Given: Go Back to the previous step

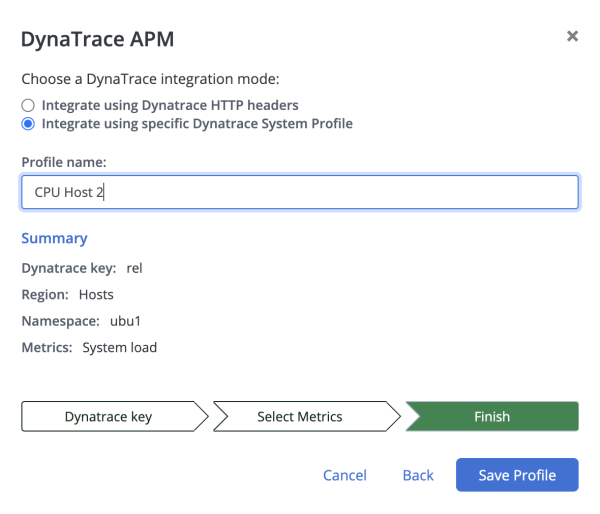Looking at the screenshot, I should tap(418, 475).
